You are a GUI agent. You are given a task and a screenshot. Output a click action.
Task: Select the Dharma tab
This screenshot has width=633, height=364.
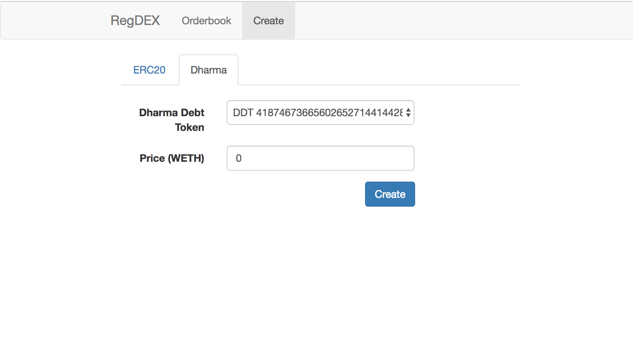[209, 70]
